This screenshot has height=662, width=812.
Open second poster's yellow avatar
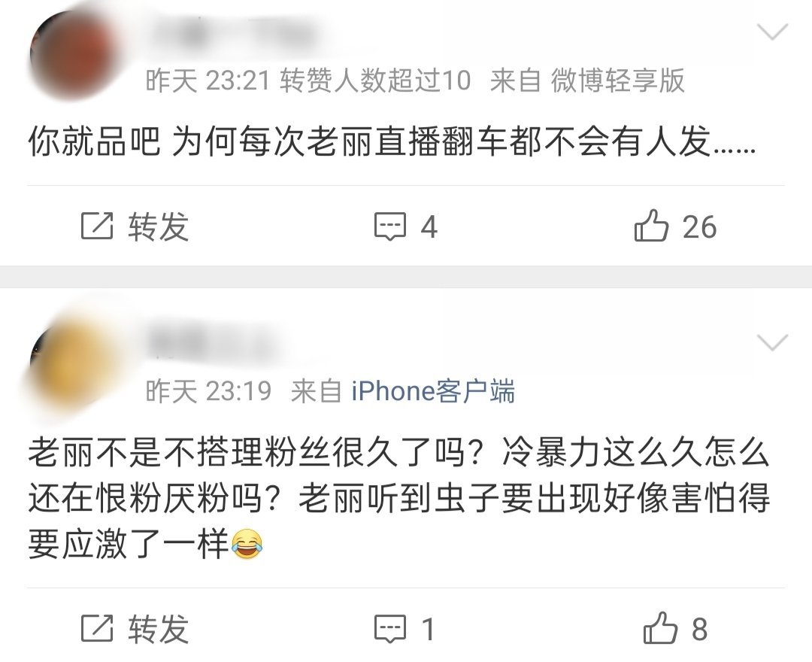[x=72, y=363]
